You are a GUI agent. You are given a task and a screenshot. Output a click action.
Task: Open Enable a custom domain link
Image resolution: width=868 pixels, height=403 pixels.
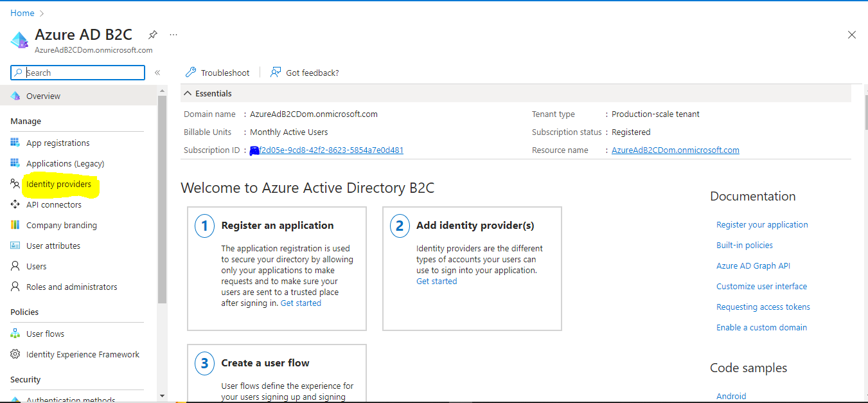(761, 327)
